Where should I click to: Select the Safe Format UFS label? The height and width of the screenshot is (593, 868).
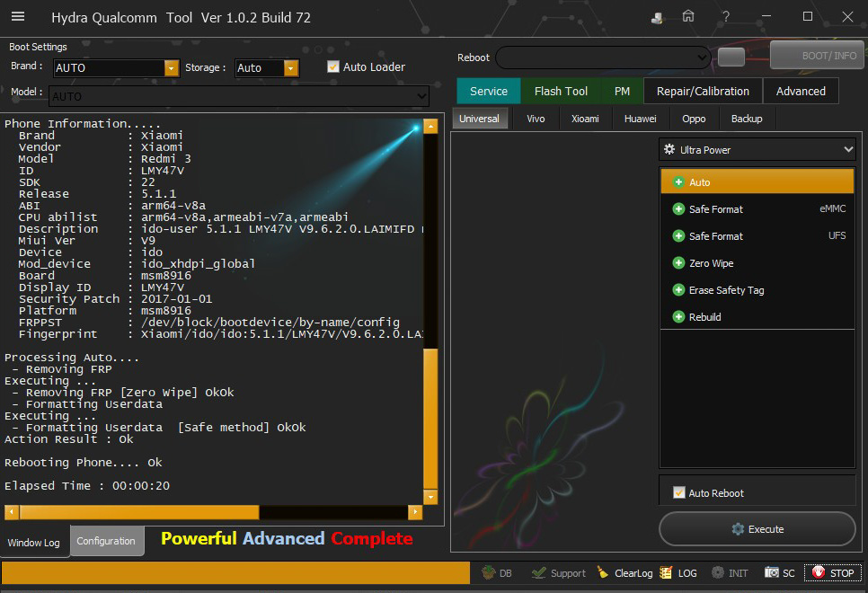(x=716, y=236)
